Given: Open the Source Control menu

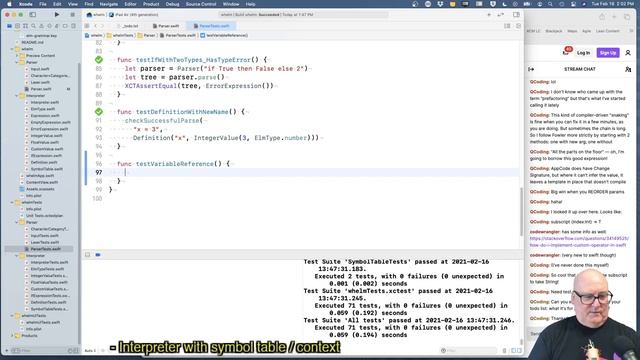Looking at the screenshot, I should point(201,4).
